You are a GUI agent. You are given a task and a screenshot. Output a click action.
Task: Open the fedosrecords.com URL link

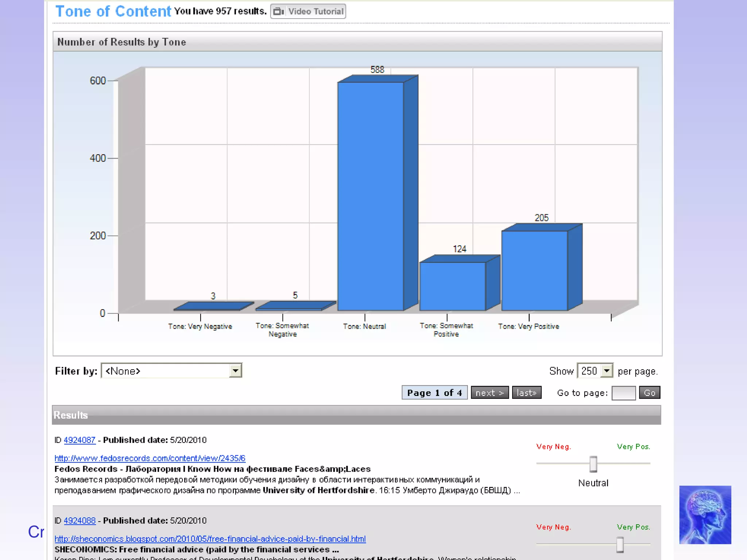[150, 458]
